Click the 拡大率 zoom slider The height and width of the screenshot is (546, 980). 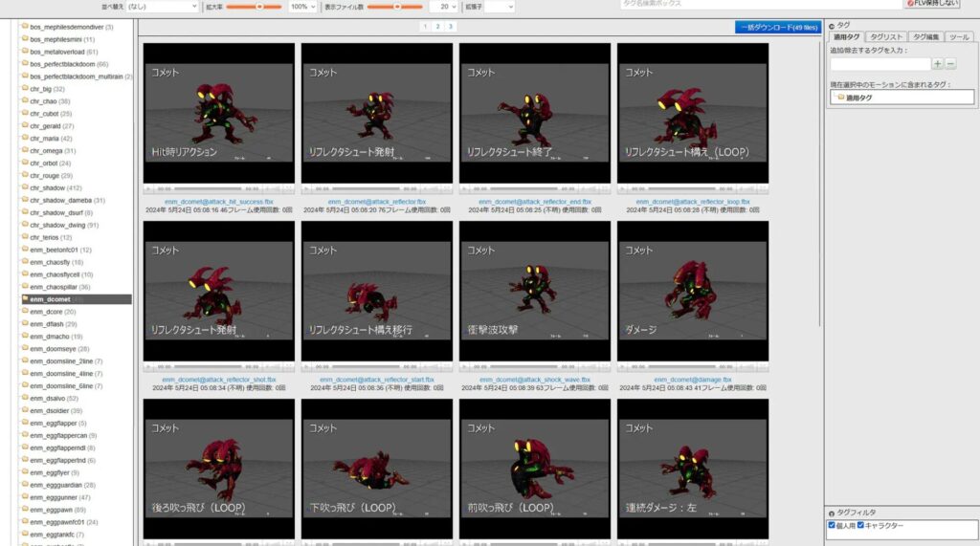click(x=258, y=7)
